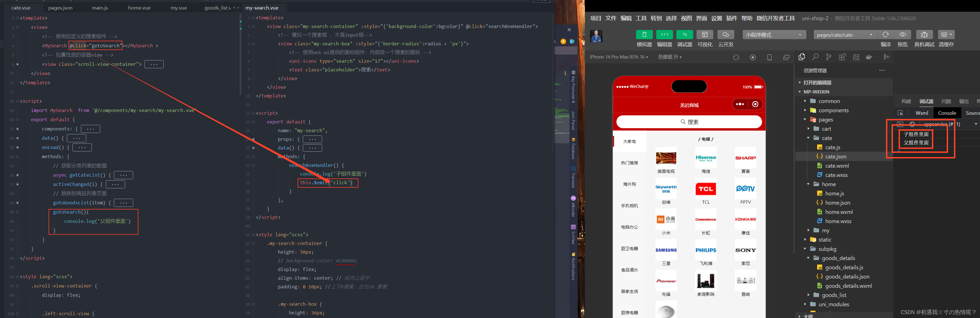Click the Hisense 海信 brand item
The image size is (980, 318).
point(706,160)
